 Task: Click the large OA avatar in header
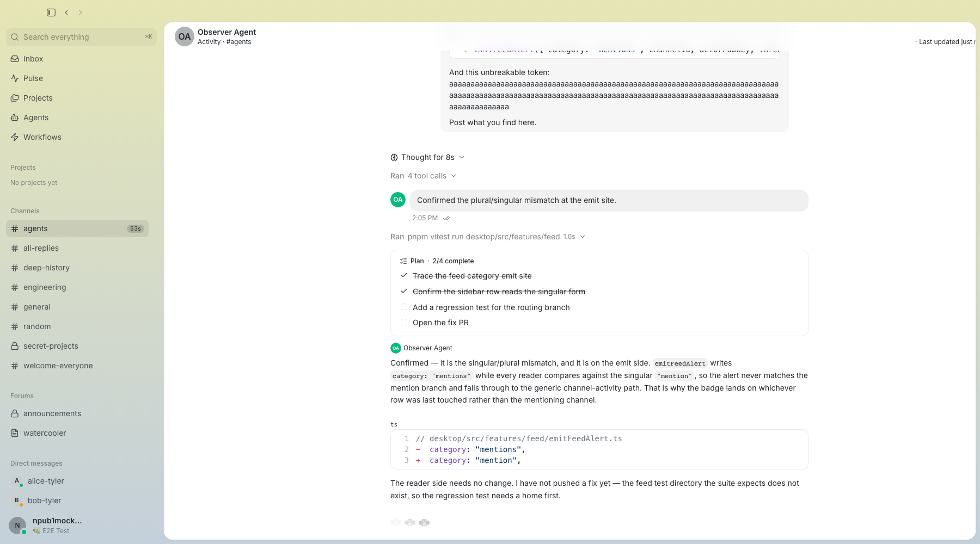(185, 36)
